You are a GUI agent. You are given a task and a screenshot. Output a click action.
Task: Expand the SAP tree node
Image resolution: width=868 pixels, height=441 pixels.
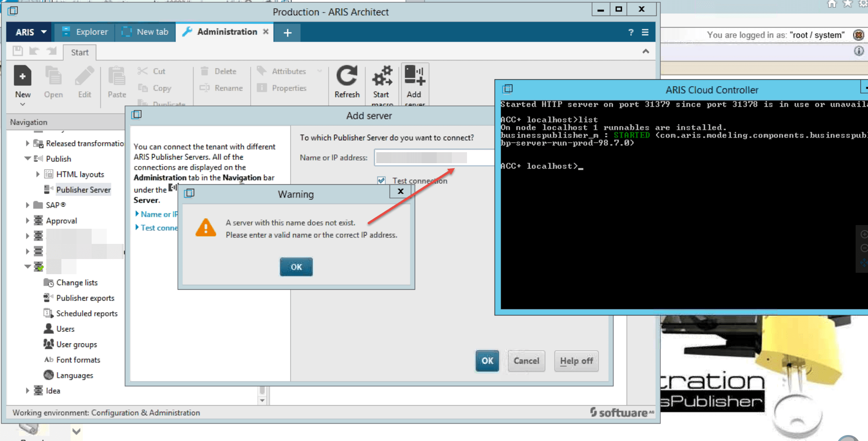27,205
